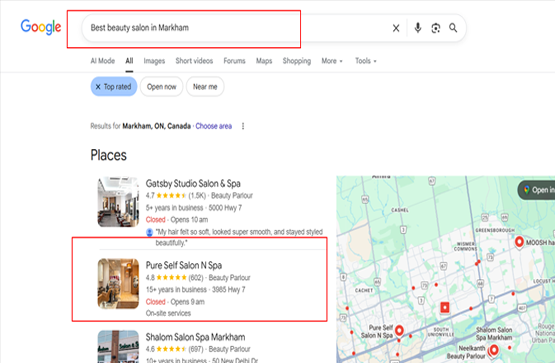Screen dimensions: 555x363
Task: Click Shalom Salon Spa photo thumbnail
Action: pyautogui.click(x=118, y=347)
